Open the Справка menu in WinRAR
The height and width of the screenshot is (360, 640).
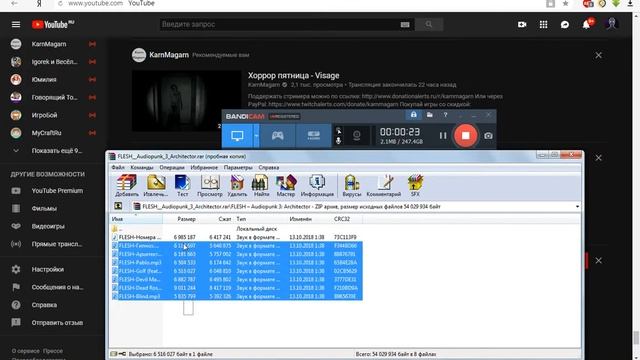(x=269, y=167)
